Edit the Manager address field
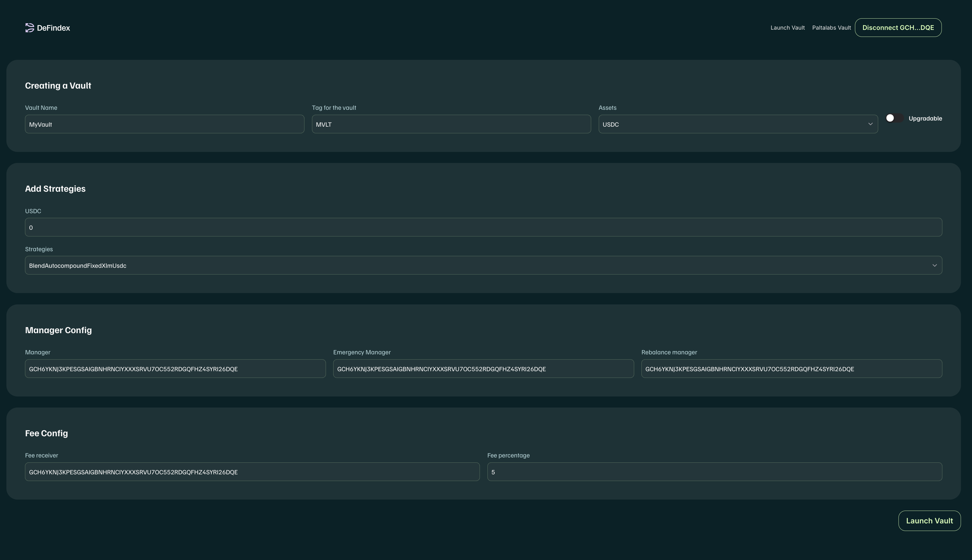The height and width of the screenshot is (560, 972). (175, 369)
